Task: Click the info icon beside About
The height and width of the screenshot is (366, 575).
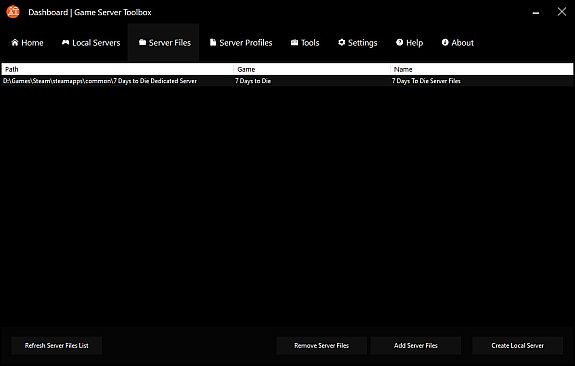Action: pyautogui.click(x=445, y=43)
